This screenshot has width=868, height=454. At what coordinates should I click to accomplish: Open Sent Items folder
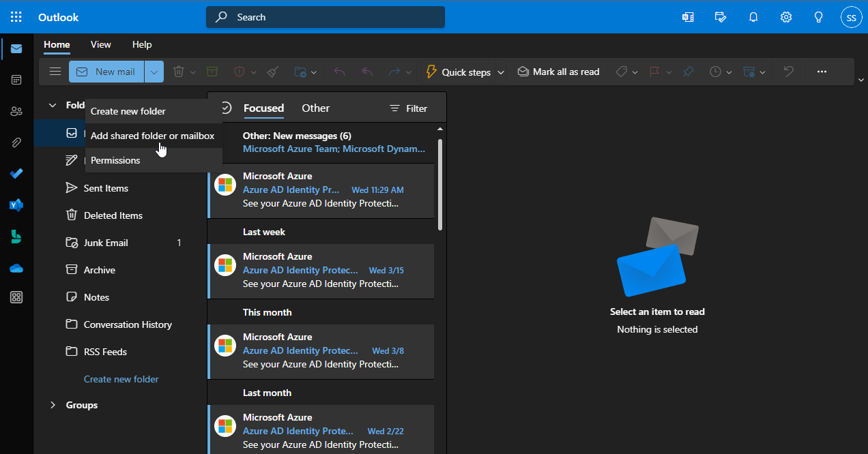coord(120,188)
